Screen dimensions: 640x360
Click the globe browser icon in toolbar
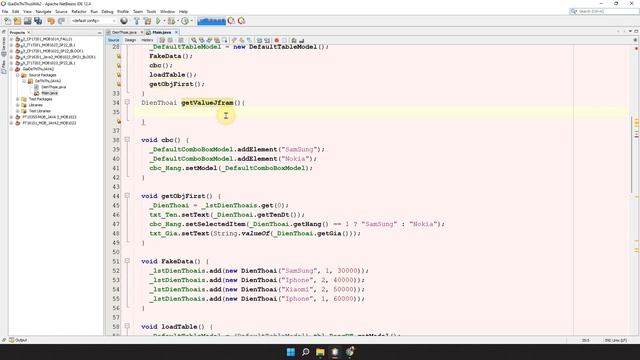(x=124, y=21)
